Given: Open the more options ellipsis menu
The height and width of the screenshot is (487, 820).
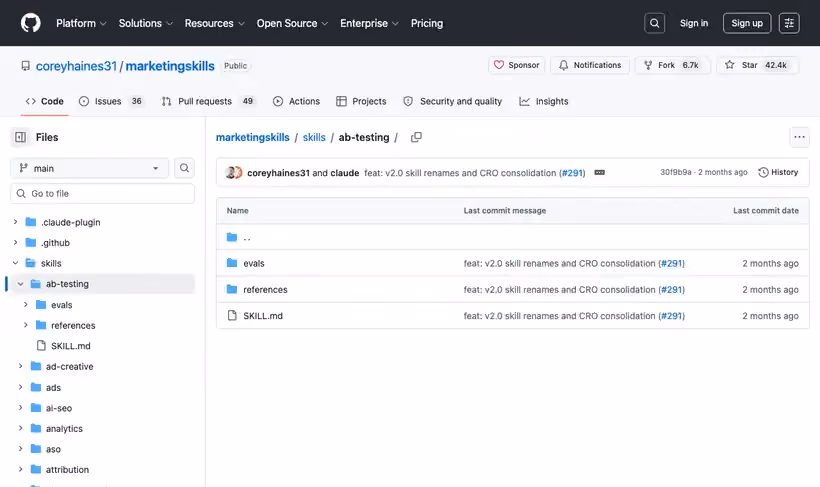Looking at the screenshot, I should click(799, 137).
